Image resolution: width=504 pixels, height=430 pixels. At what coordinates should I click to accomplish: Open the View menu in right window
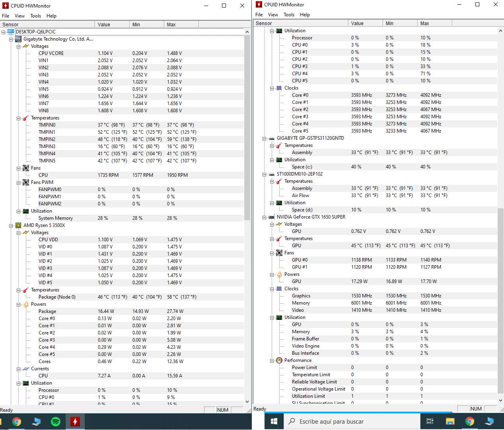click(273, 15)
